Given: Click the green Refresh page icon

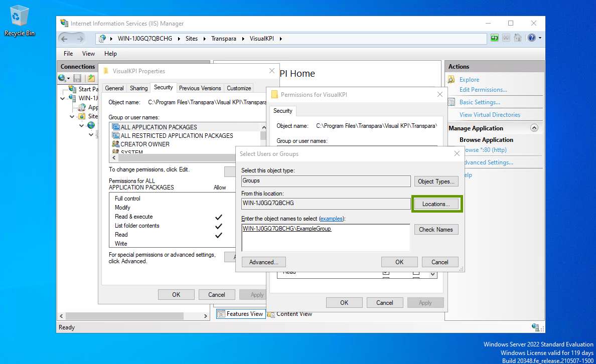Looking at the screenshot, I should click(495, 38).
